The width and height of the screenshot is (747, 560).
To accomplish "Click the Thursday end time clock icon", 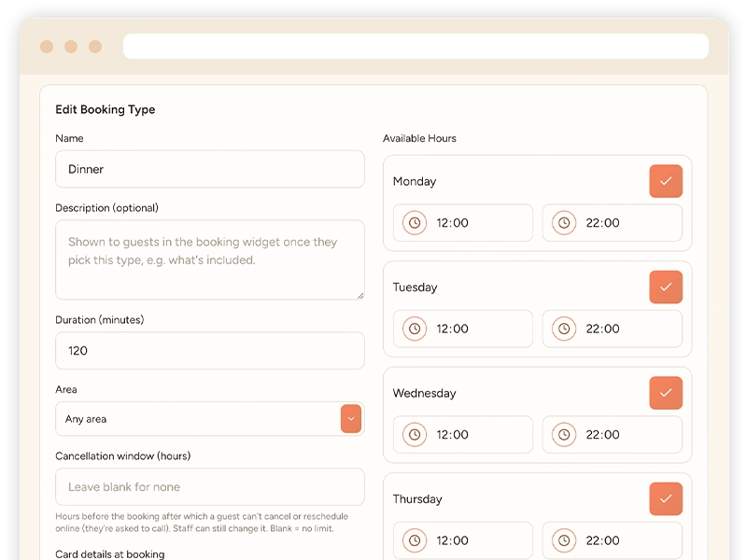I will coord(564,540).
